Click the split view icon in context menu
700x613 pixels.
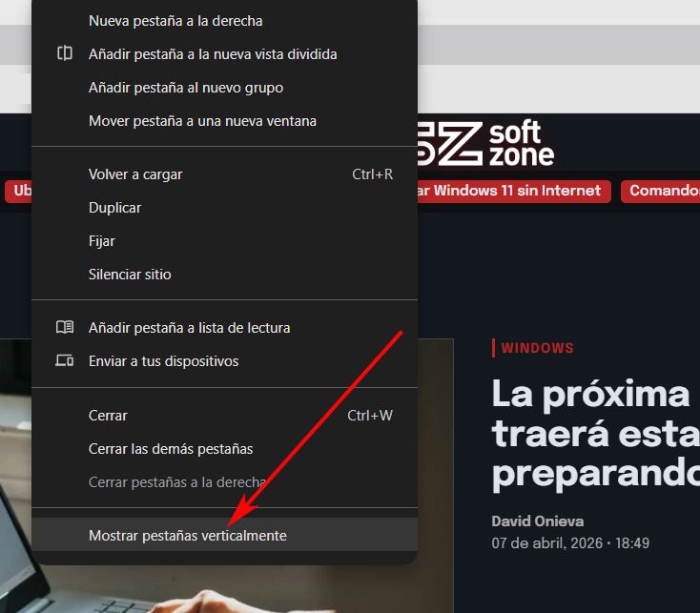65,53
